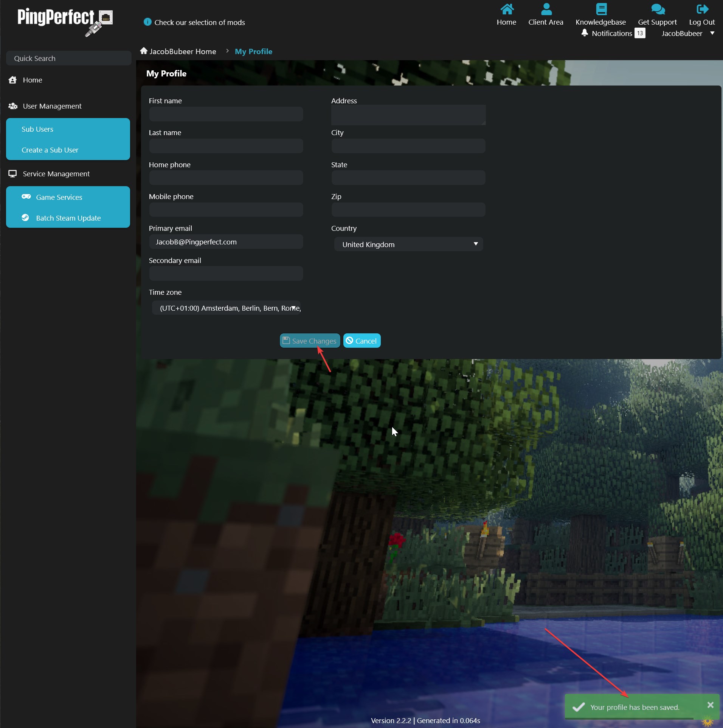This screenshot has height=728, width=723.
Task: Open Home via the house icon in top navigation
Action: click(x=507, y=9)
